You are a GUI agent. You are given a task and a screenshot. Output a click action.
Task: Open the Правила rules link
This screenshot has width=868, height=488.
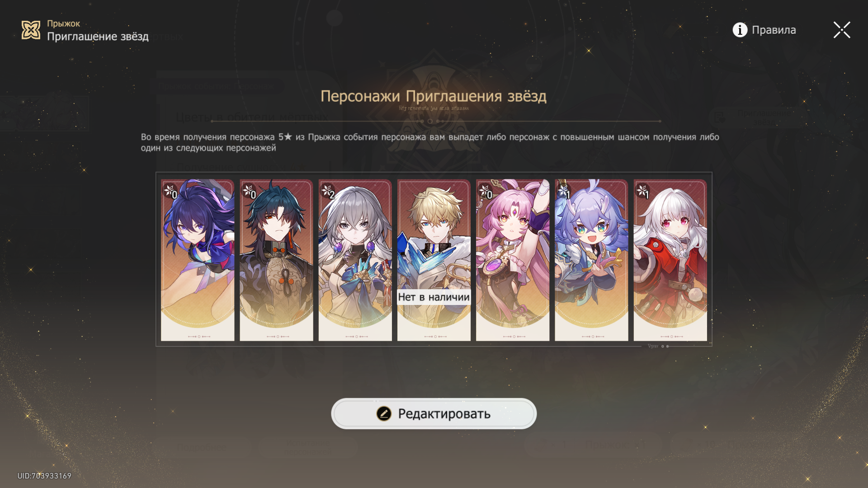pyautogui.click(x=774, y=30)
